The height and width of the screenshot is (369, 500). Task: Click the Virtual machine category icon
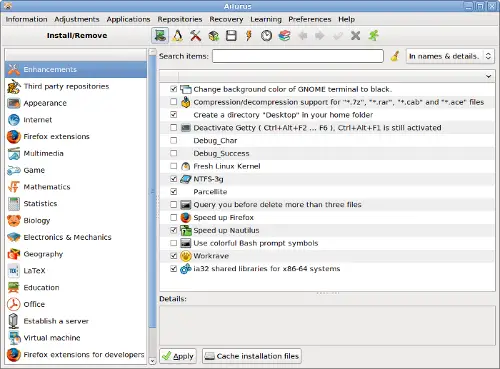(14, 338)
